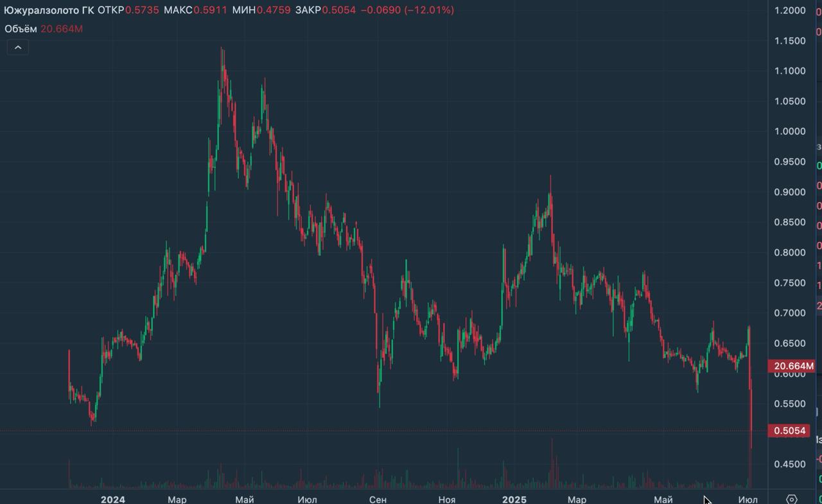822x504 pixels.
Task: Click the Сен label on time axis
Action: coord(378,500)
